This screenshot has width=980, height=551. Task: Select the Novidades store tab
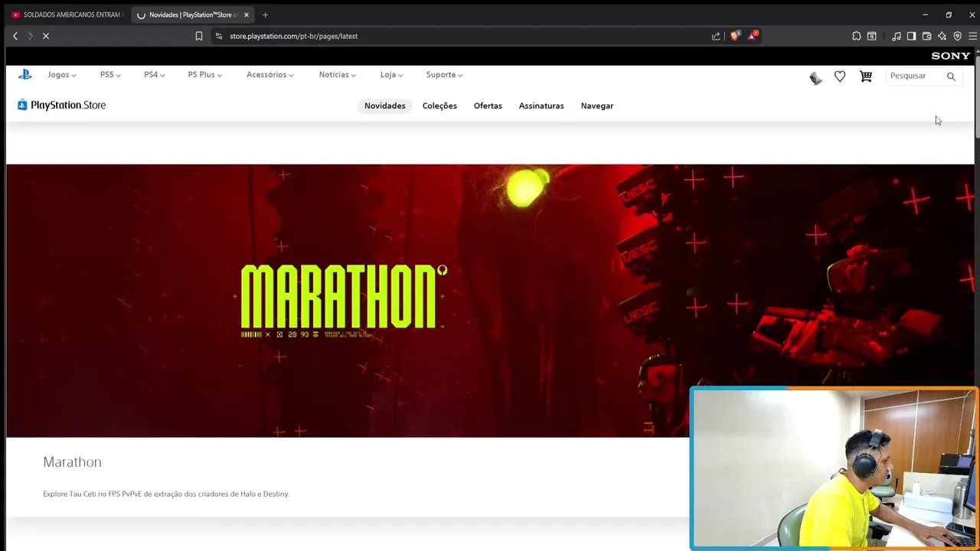[x=384, y=106]
